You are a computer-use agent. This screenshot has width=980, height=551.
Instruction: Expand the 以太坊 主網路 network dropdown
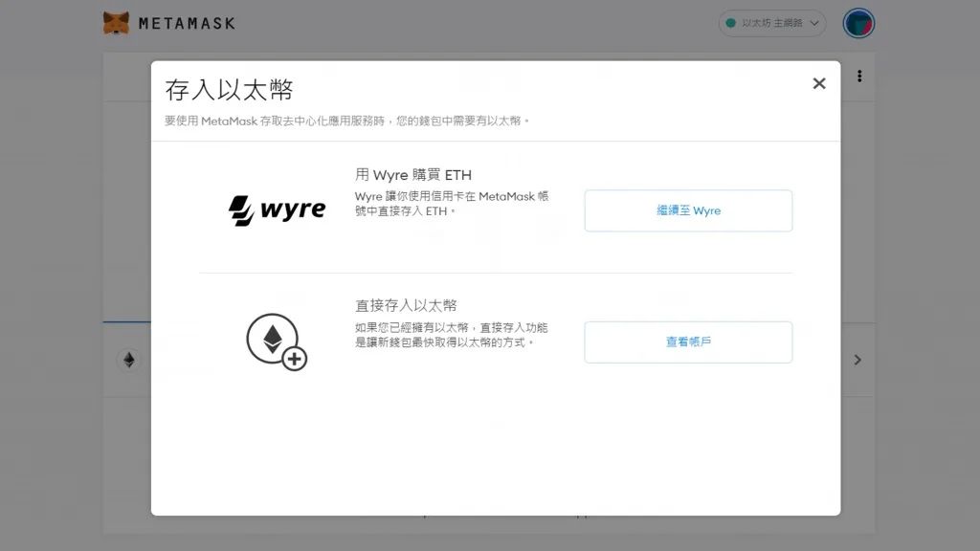tap(772, 23)
